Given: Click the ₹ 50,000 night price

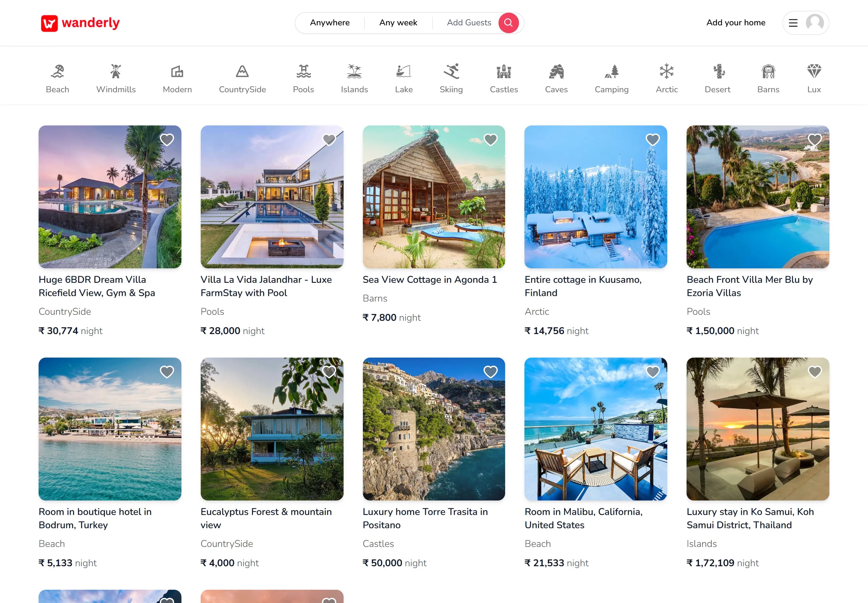Looking at the screenshot, I should click(394, 563).
